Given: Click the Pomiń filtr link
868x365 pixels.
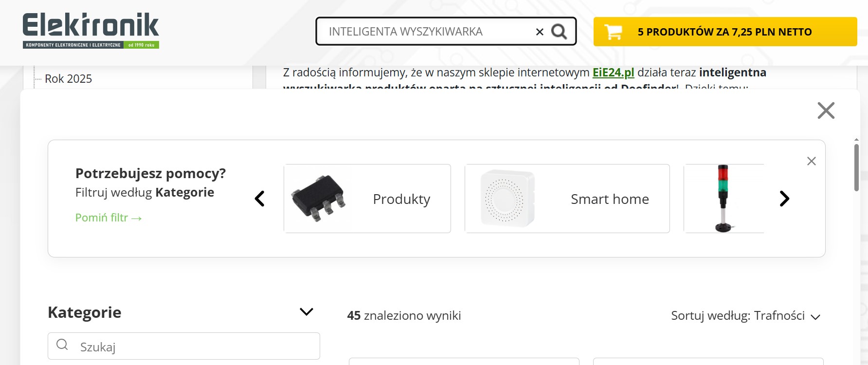Looking at the screenshot, I should click(108, 218).
